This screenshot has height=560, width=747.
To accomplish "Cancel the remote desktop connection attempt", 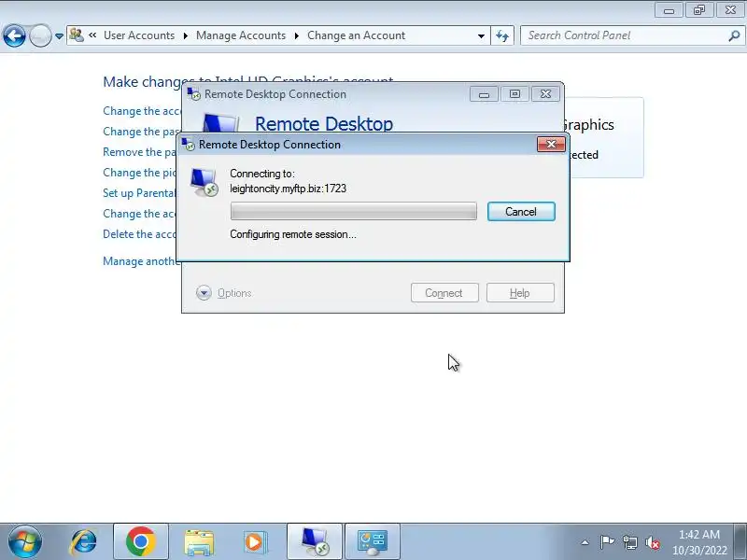I will (521, 212).
